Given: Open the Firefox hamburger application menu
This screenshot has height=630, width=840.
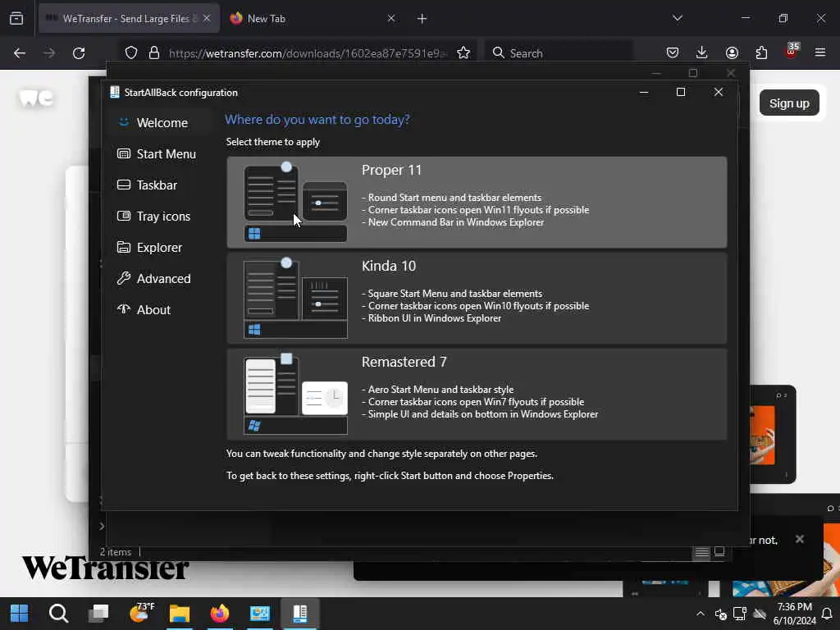Looking at the screenshot, I should pyautogui.click(x=820, y=52).
